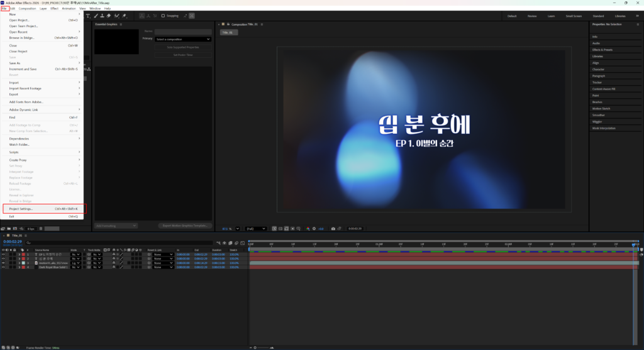Image resolution: width=644 pixels, height=350 pixels.
Task: Select the Puppet Pin tool
Action: pos(124,16)
